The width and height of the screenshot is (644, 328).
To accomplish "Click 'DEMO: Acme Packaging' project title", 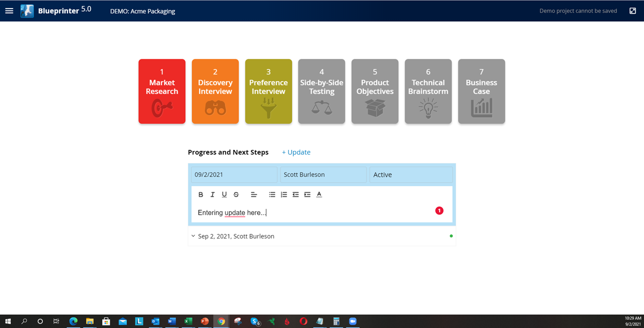I will point(143,11).
